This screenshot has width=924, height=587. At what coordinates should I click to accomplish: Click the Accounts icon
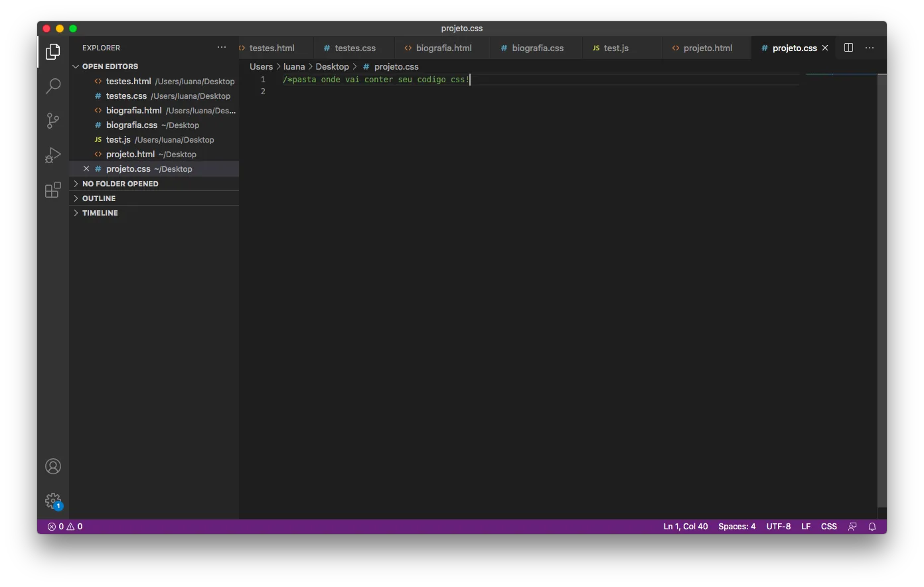pos(53,466)
